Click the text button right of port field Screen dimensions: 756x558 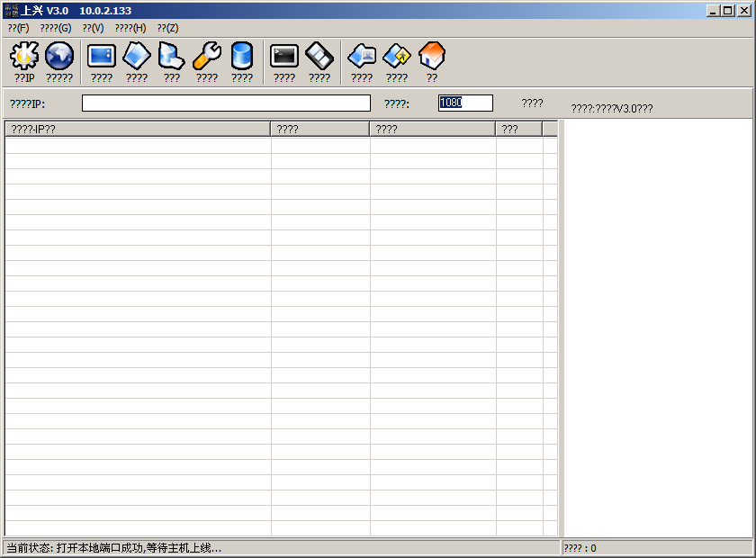[532, 103]
